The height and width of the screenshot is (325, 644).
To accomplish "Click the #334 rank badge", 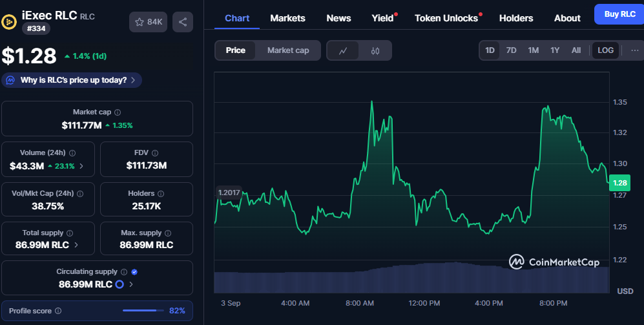I will (x=36, y=28).
